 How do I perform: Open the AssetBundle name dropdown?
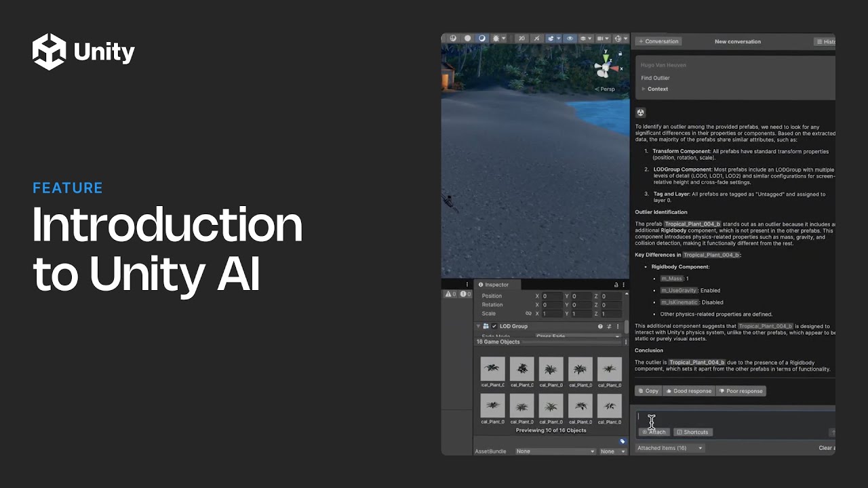pyautogui.click(x=556, y=451)
